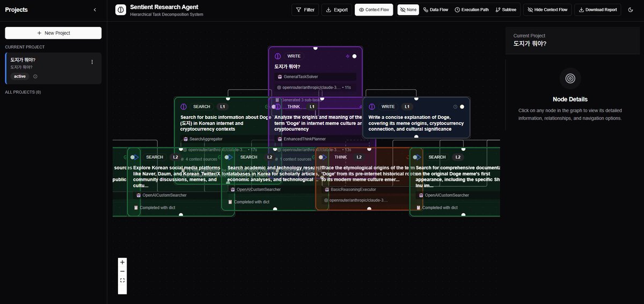Zoom in on the graph canvas
This screenshot has height=304, width=644.
tap(122, 263)
